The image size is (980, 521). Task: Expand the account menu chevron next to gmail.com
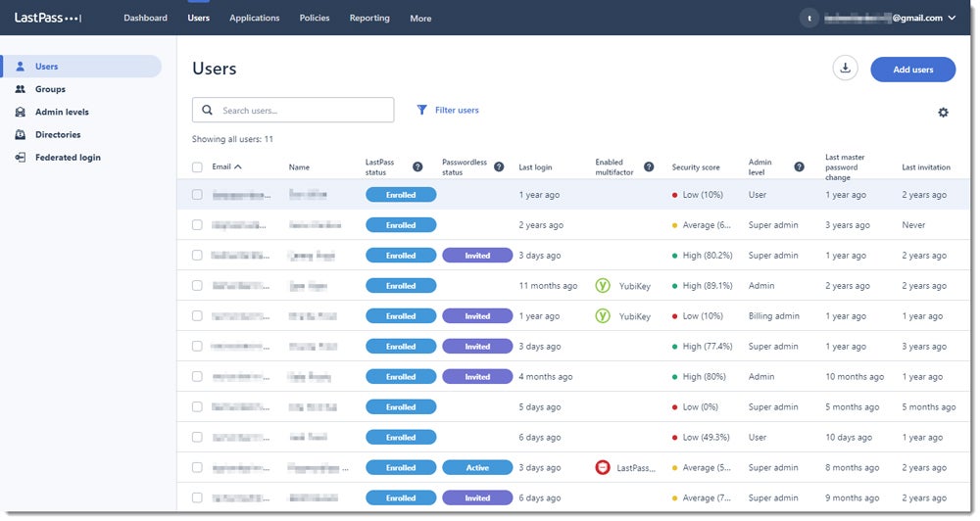[x=952, y=18]
